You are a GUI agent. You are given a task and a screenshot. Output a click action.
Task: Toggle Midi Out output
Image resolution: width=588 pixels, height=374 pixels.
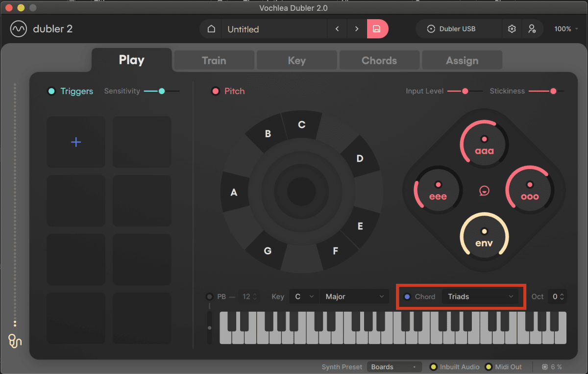(490, 366)
